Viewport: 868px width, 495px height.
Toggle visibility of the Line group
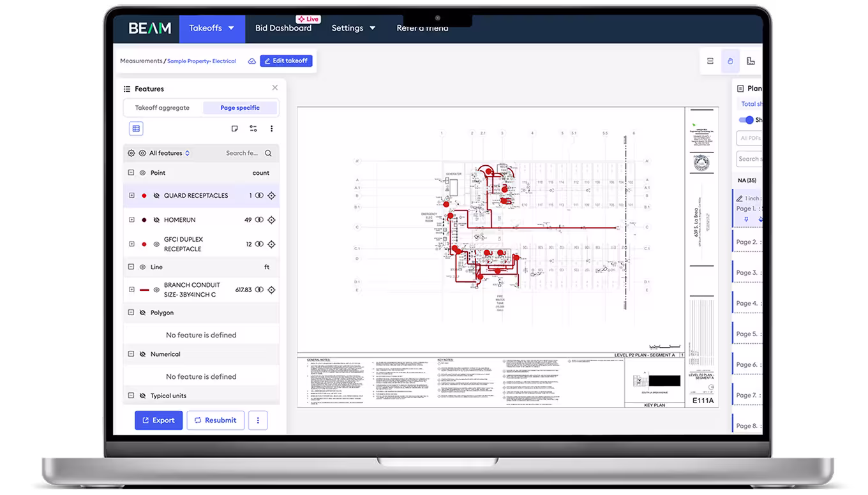[x=142, y=267]
